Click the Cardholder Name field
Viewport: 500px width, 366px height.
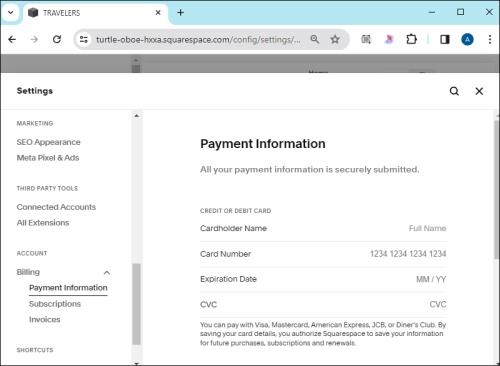point(323,228)
